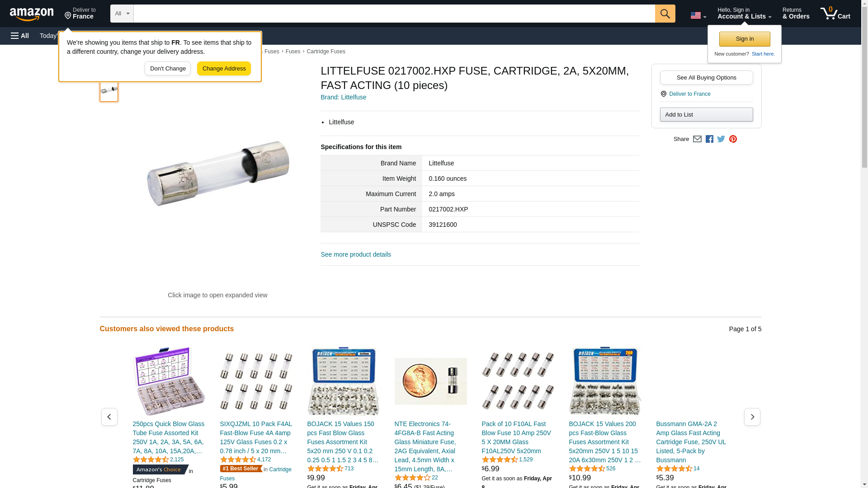Click the search input field
Screen dimensions: 868x488
pyautogui.click(x=394, y=14)
